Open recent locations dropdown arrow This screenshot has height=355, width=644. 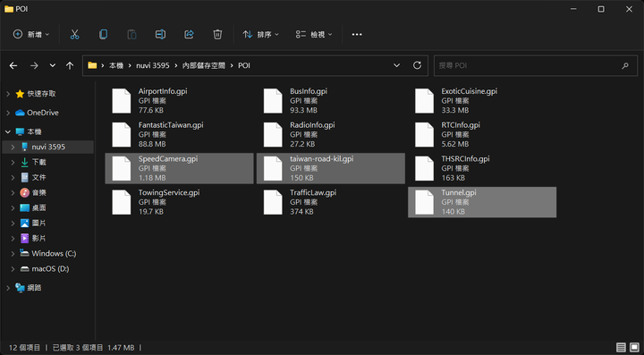tap(53, 65)
